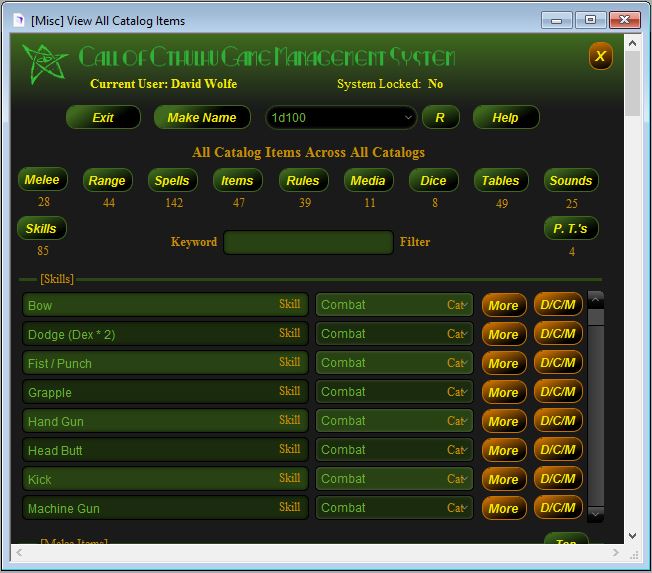Click the R roll button
The image size is (652, 573).
440,117
